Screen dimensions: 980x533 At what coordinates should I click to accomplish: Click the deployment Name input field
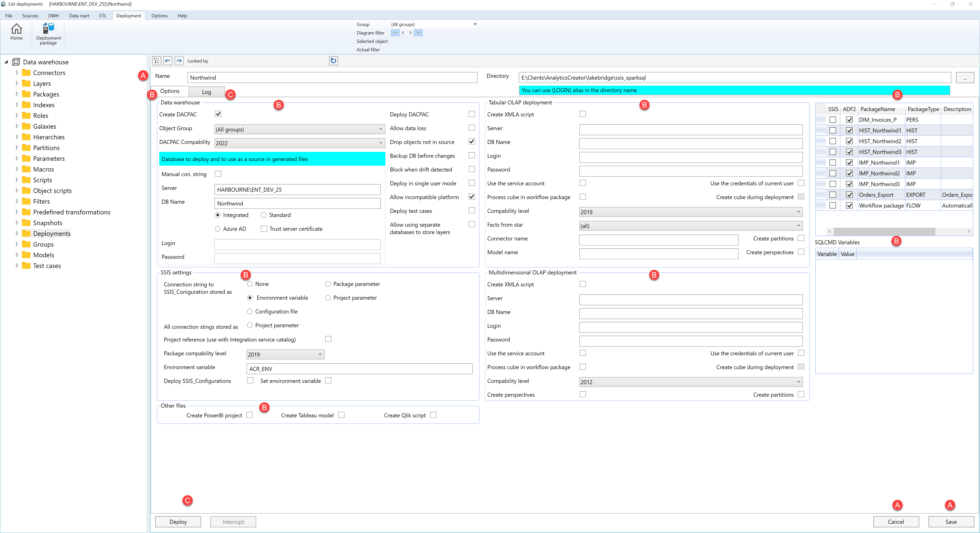tap(332, 78)
